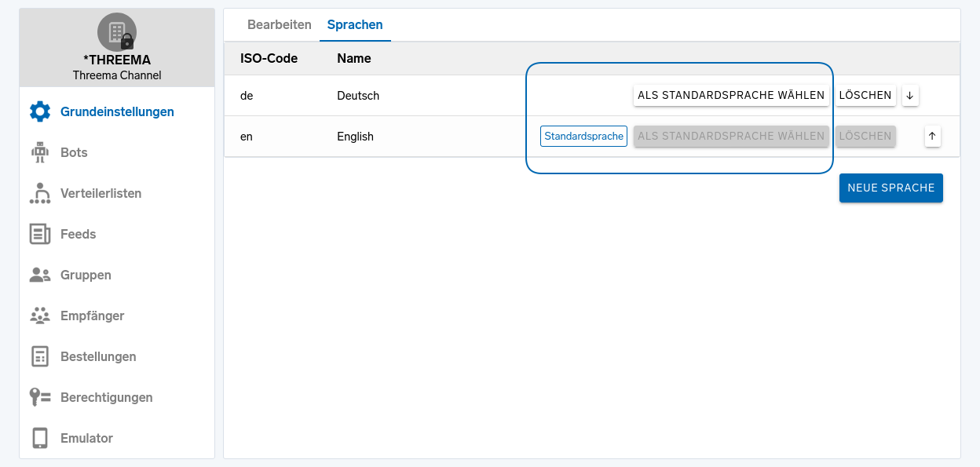Open Bots via robot icon

40,152
